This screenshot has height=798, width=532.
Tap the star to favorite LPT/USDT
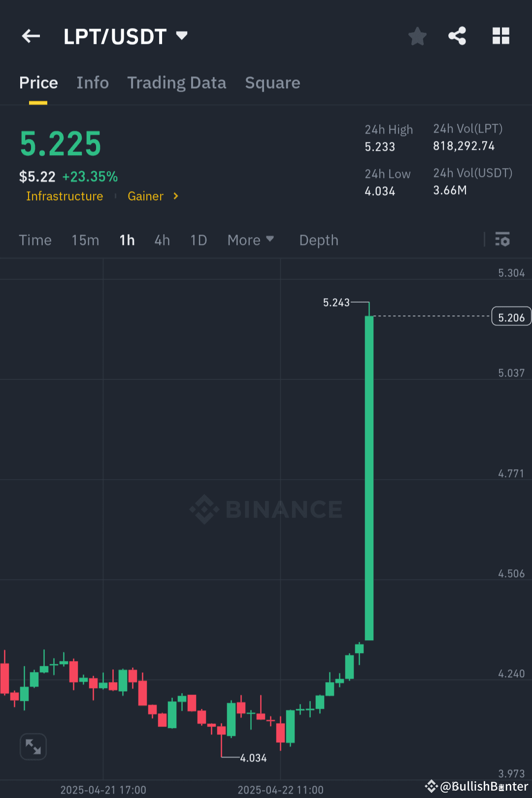pyautogui.click(x=417, y=36)
